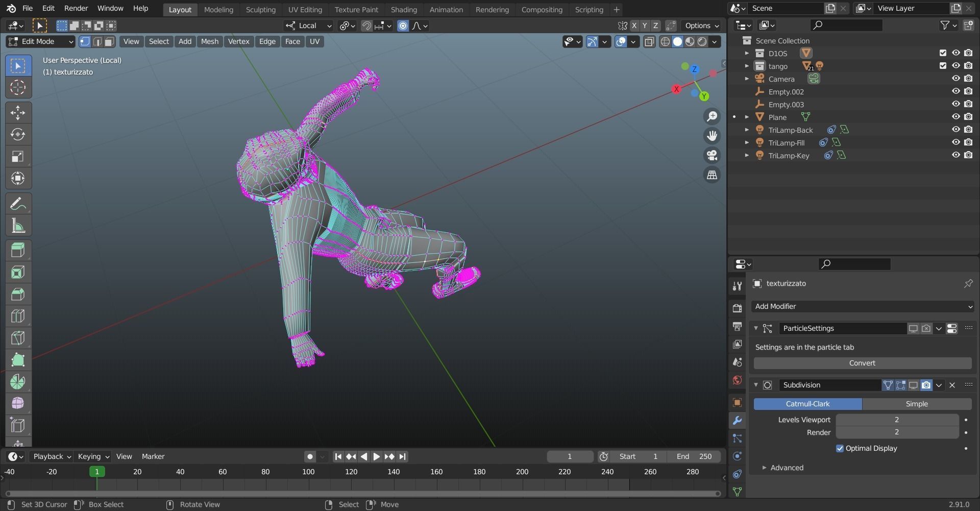
Task: Toggle camera view with the camera icon
Action: tap(712, 155)
